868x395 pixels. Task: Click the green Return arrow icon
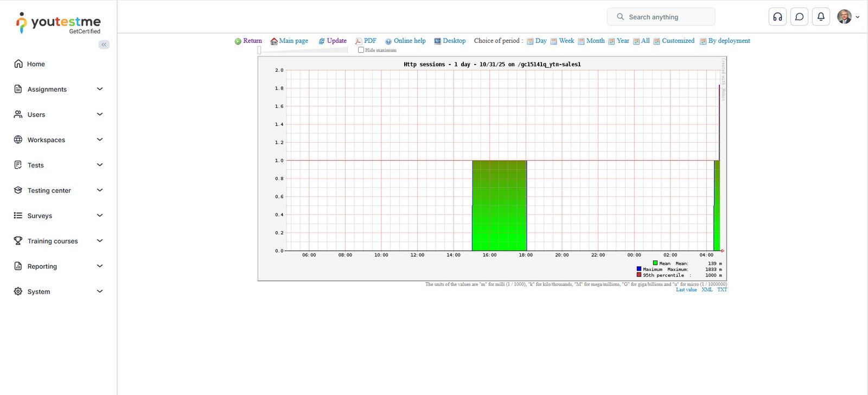[x=238, y=41]
